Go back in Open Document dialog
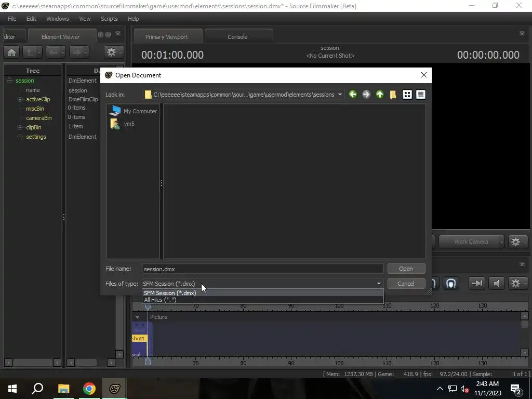The width and height of the screenshot is (532, 399). 353,95
